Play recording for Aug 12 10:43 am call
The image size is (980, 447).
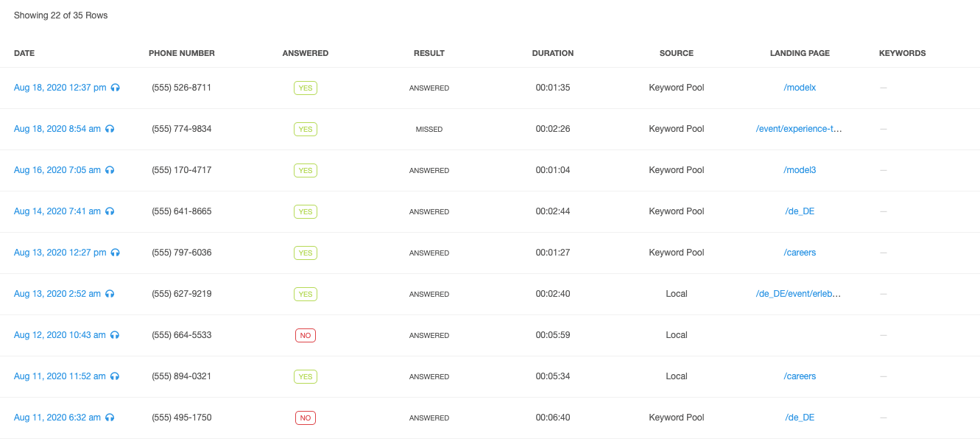[115, 335]
